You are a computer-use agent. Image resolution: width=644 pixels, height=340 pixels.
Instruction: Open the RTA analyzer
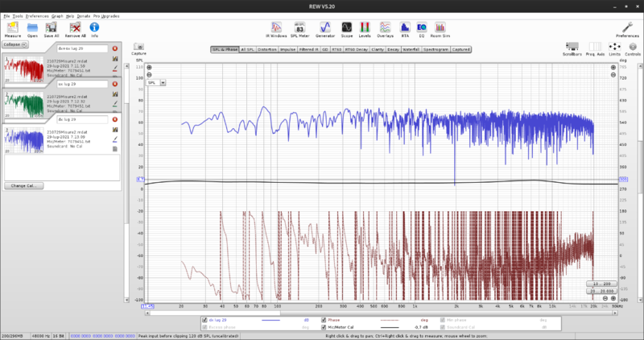403,29
